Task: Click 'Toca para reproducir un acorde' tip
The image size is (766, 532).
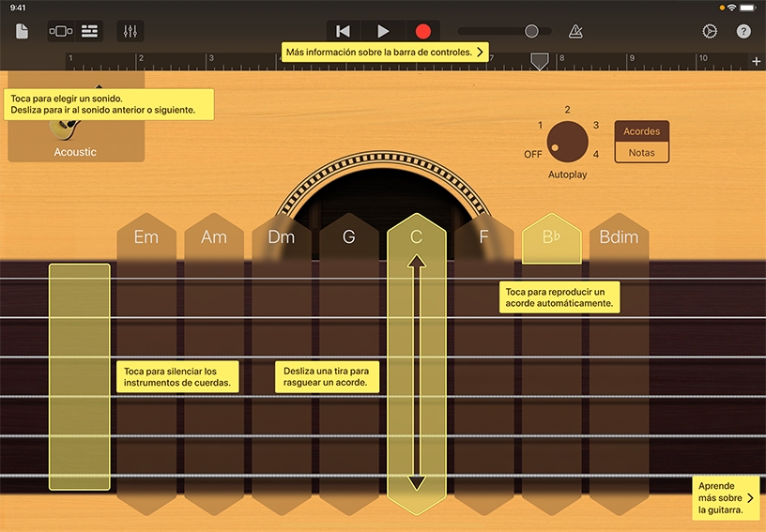Action: [x=559, y=297]
